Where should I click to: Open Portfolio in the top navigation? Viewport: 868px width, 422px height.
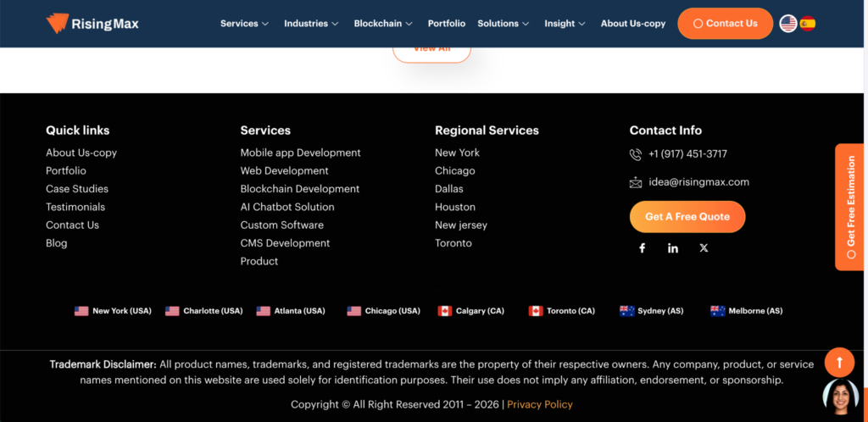447,24
